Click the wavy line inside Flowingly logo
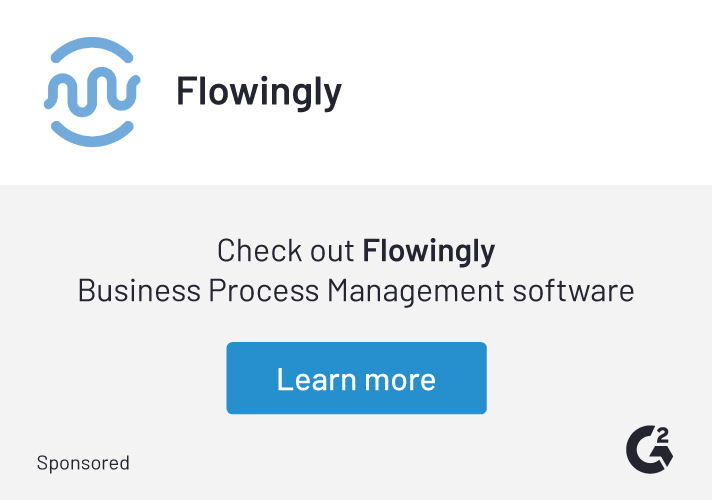The width and height of the screenshot is (712, 500). click(x=92, y=92)
